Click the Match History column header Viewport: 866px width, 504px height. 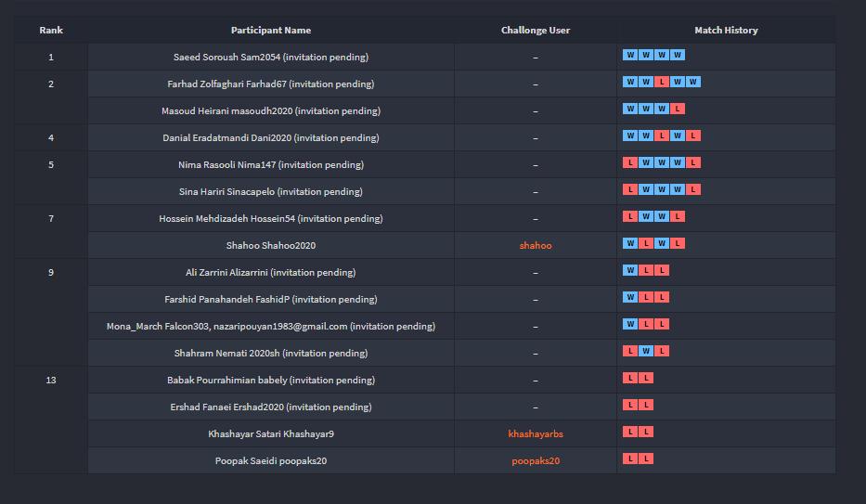[726, 31]
